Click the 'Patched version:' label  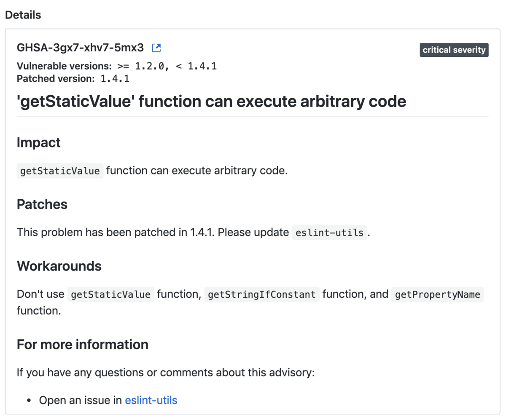[x=56, y=78]
